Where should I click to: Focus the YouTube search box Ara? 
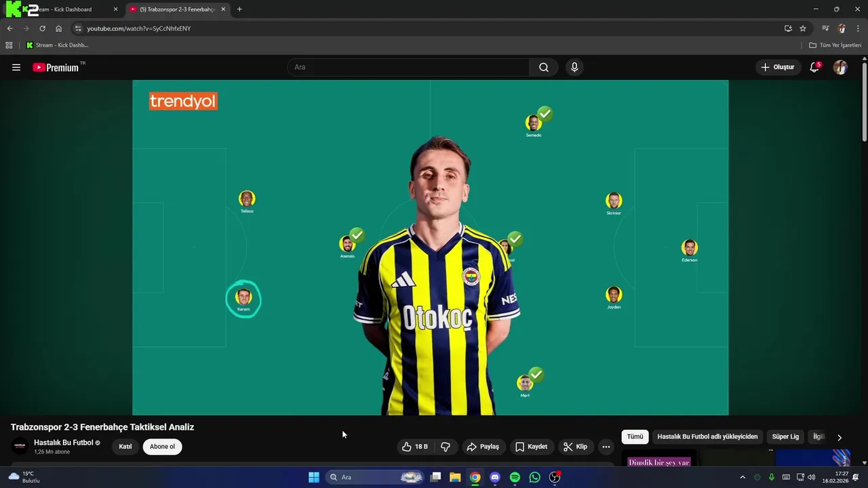[x=409, y=67]
